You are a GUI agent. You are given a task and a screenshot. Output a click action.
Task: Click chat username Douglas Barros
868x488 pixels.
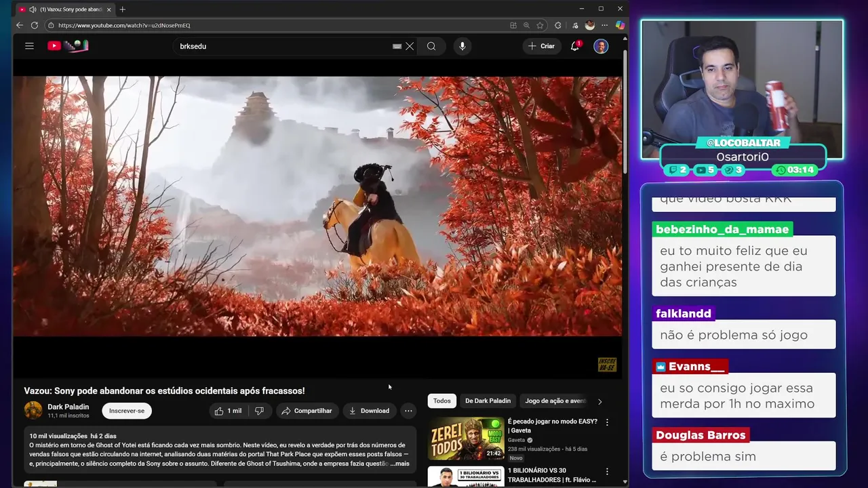(701, 435)
